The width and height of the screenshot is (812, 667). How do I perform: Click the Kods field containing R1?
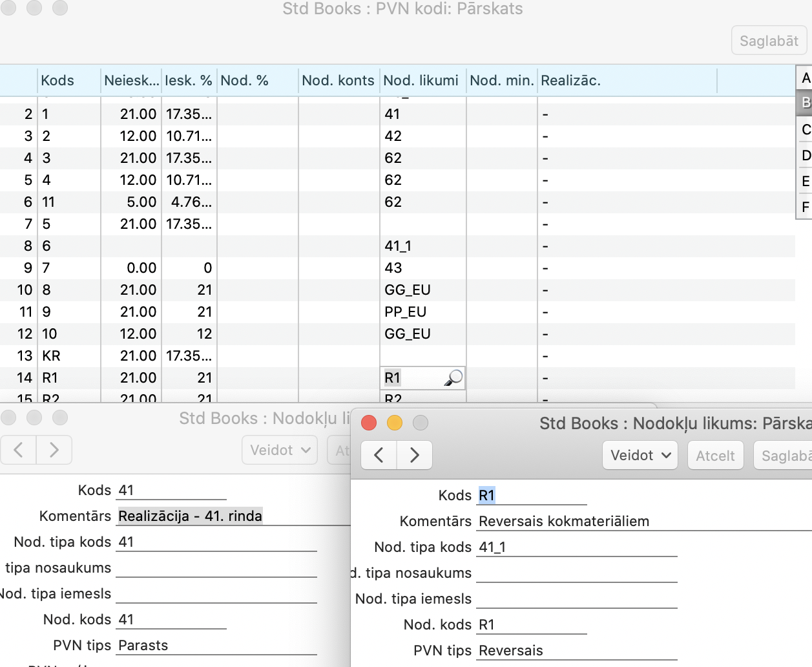[531, 496]
